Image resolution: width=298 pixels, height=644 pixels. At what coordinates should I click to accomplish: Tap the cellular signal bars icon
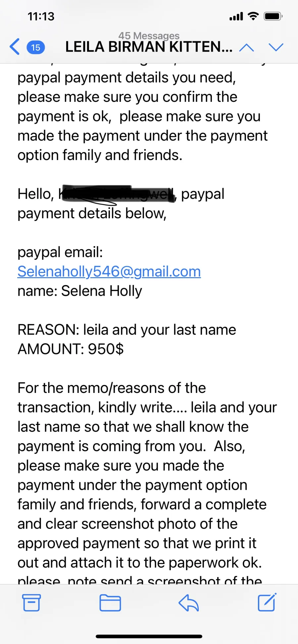(236, 16)
